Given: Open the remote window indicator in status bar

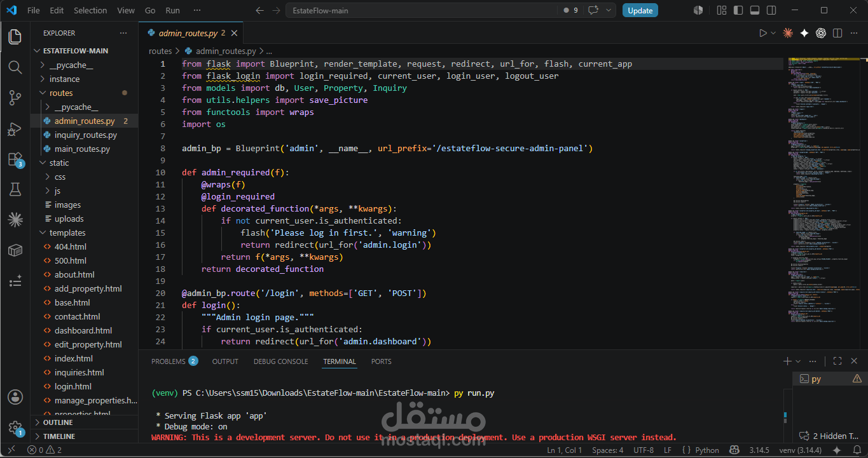Looking at the screenshot, I should 11,450.
